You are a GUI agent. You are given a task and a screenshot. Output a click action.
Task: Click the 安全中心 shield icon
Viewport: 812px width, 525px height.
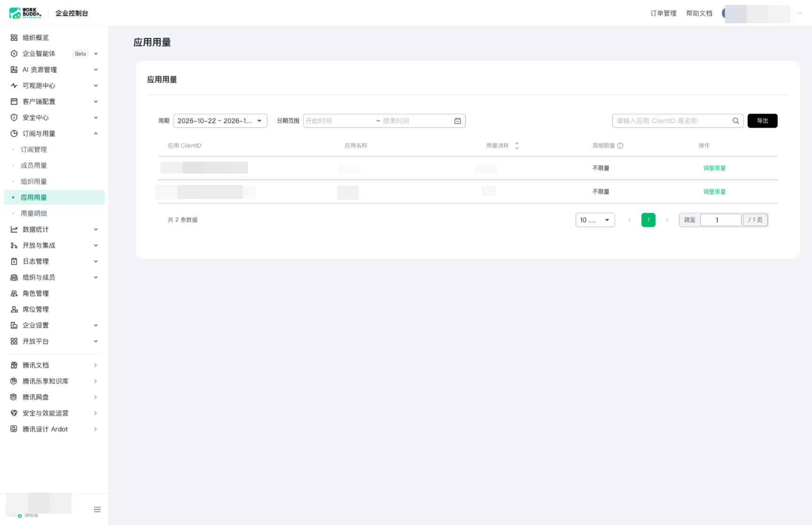[14, 118]
